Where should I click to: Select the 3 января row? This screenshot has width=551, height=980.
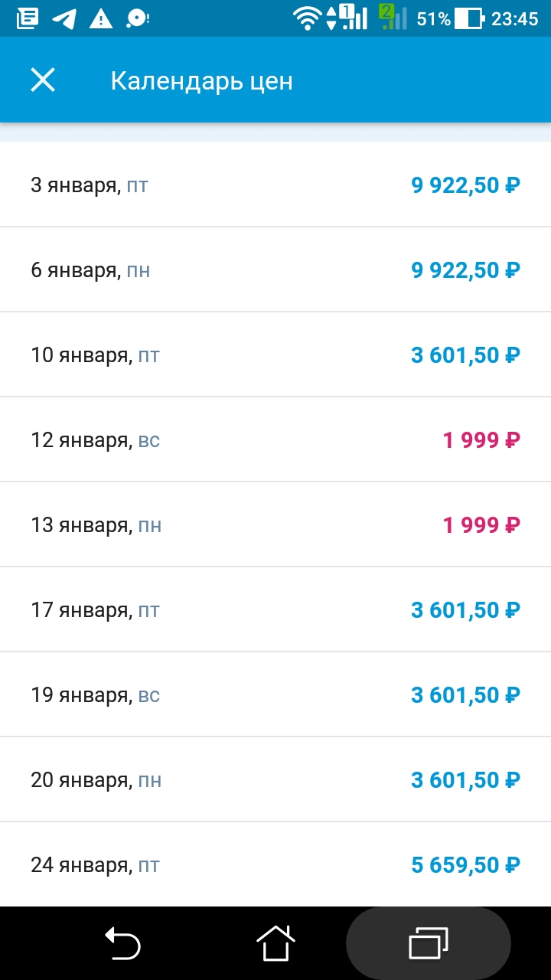point(275,185)
